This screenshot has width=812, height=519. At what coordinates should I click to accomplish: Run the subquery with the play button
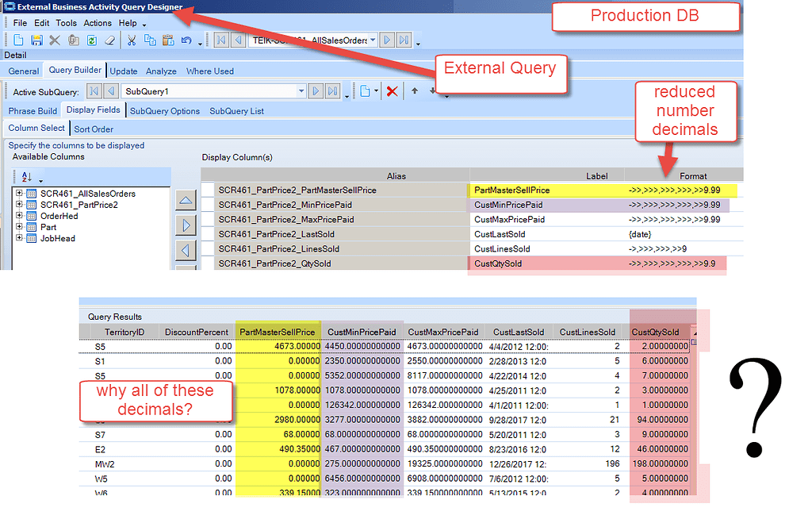316,91
